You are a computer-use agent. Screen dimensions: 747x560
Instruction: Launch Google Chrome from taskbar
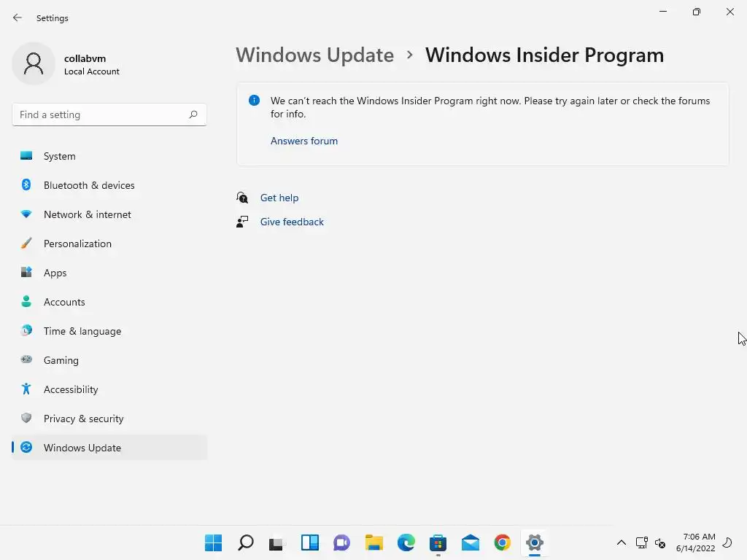pos(502,542)
